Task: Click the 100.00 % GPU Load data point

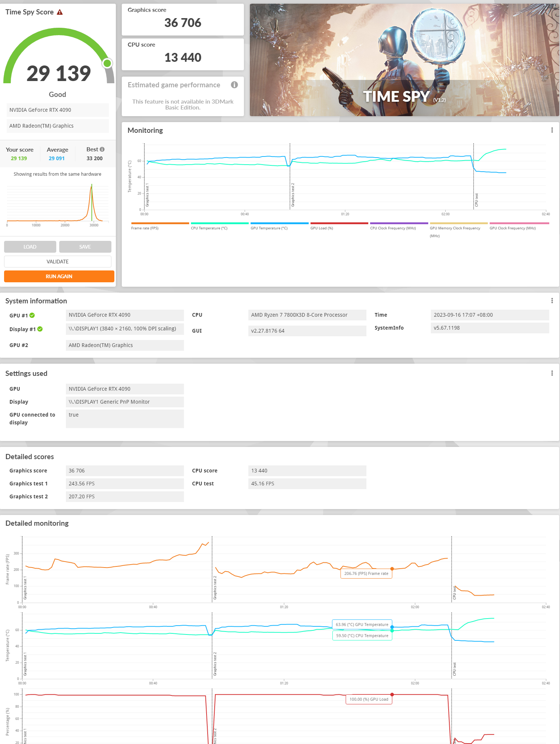Action: (x=392, y=694)
